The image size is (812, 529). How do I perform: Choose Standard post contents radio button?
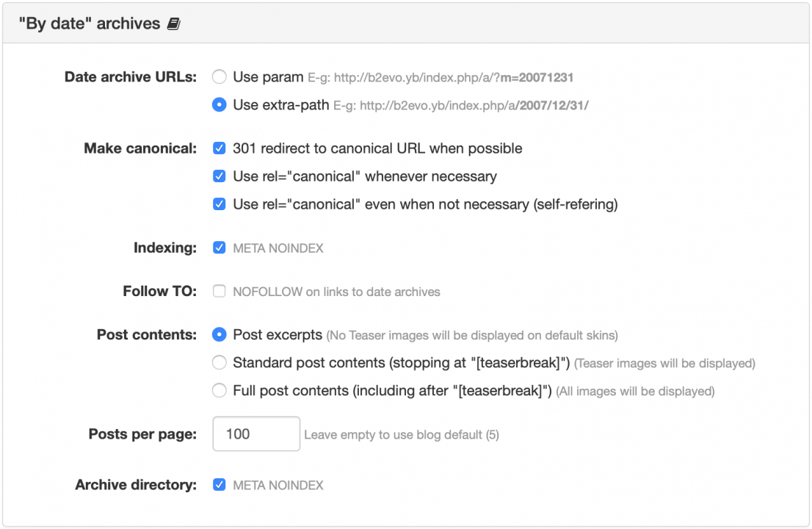pyautogui.click(x=219, y=363)
